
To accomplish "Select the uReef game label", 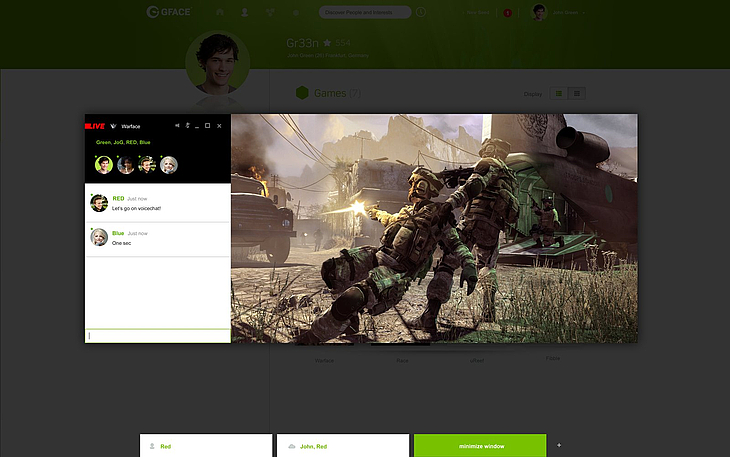I will click(x=477, y=361).
